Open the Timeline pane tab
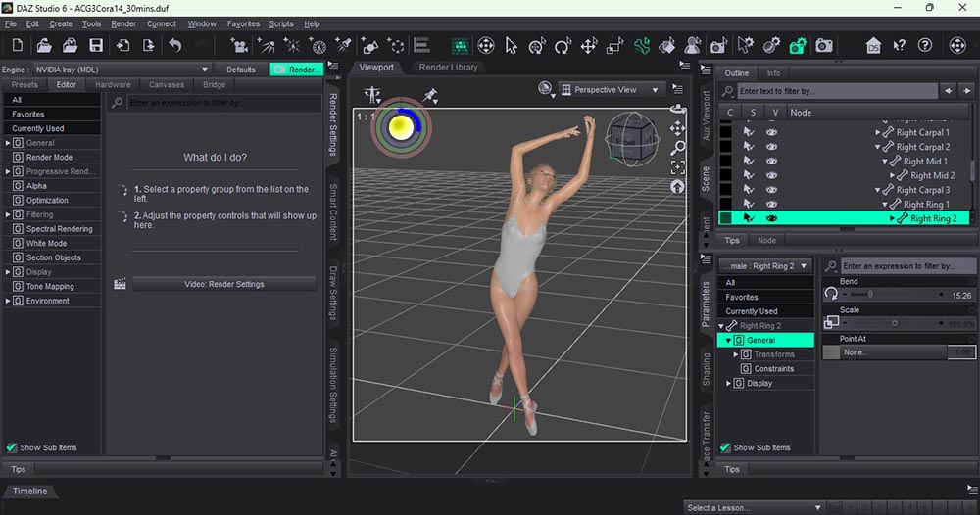980x515 pixels. pos(30,492)
